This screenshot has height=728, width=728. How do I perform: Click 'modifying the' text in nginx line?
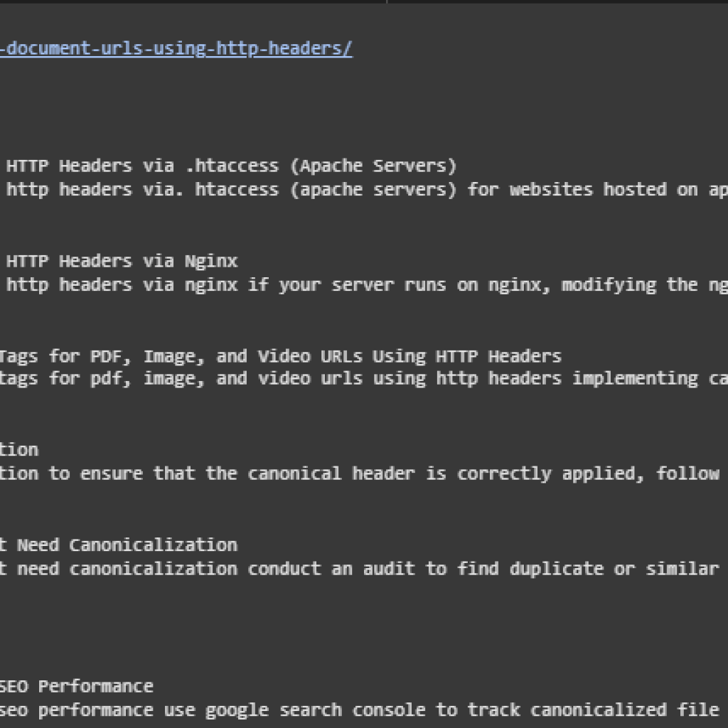click(630, 285)
